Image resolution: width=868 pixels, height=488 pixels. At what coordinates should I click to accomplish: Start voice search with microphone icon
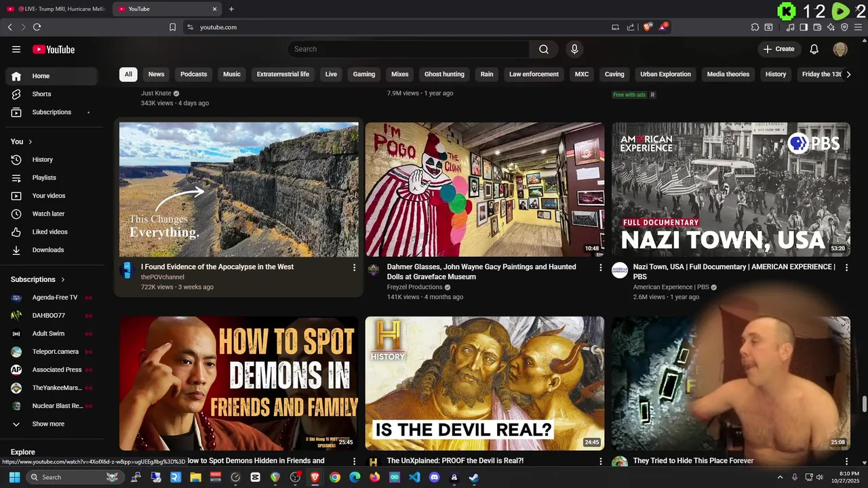pyautogui.click(x=574, y=49)
